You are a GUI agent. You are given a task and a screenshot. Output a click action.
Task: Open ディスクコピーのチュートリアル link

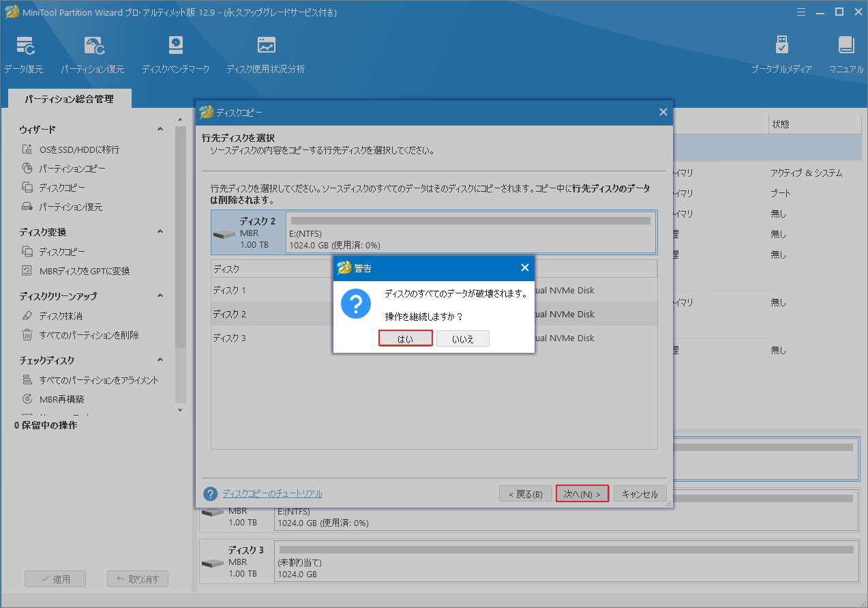click(x=272, y=493)
